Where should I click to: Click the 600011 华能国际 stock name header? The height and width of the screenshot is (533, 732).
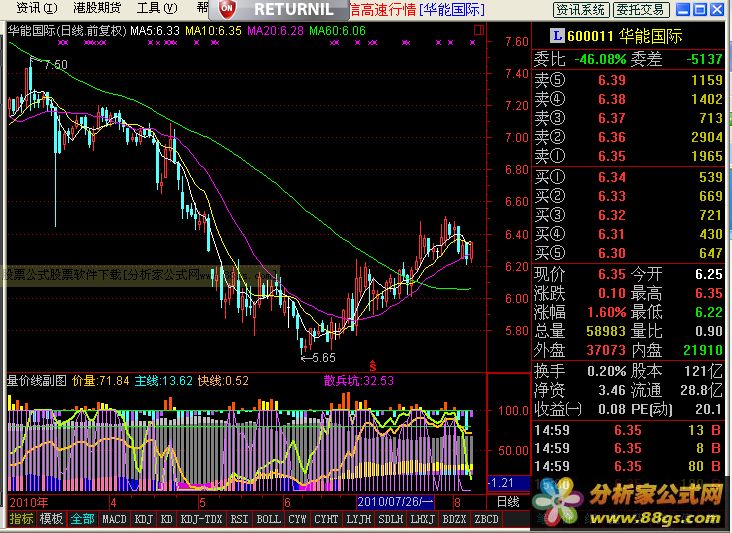click(x=625, y=35)
